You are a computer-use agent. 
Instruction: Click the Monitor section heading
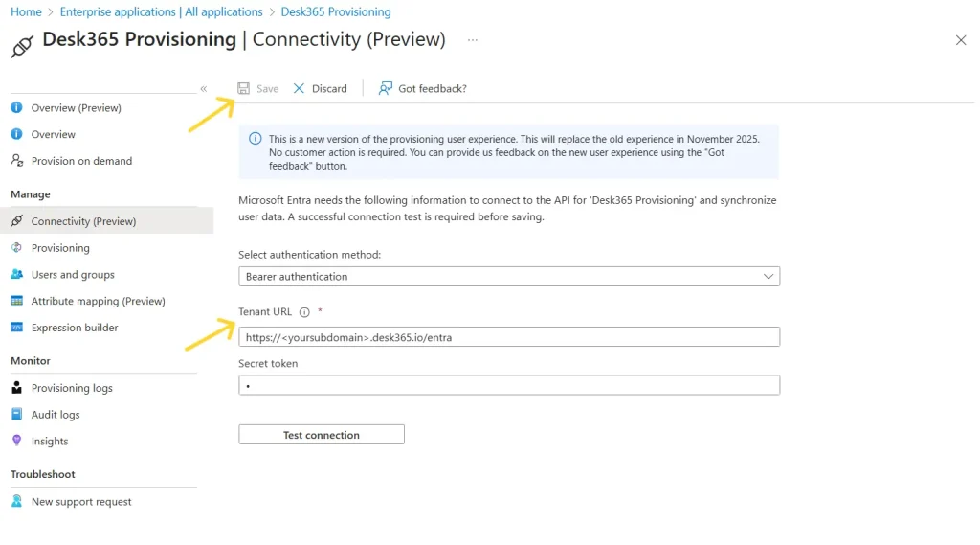tap(31, 361)
